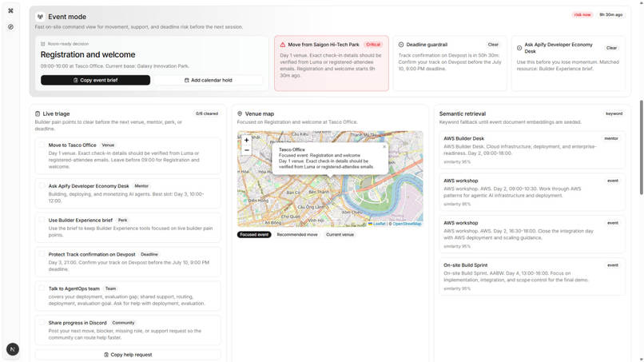Click the Clear badge on Apify card

click(x=611, y=48)
